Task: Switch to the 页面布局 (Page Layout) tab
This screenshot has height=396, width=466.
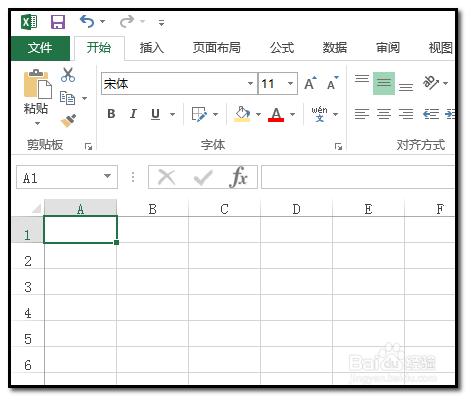Action: 217,48
